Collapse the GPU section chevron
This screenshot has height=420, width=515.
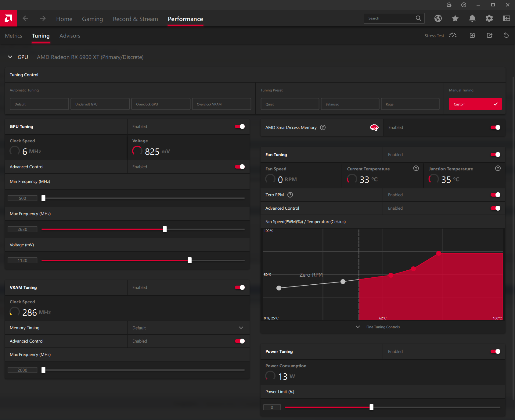10,57
